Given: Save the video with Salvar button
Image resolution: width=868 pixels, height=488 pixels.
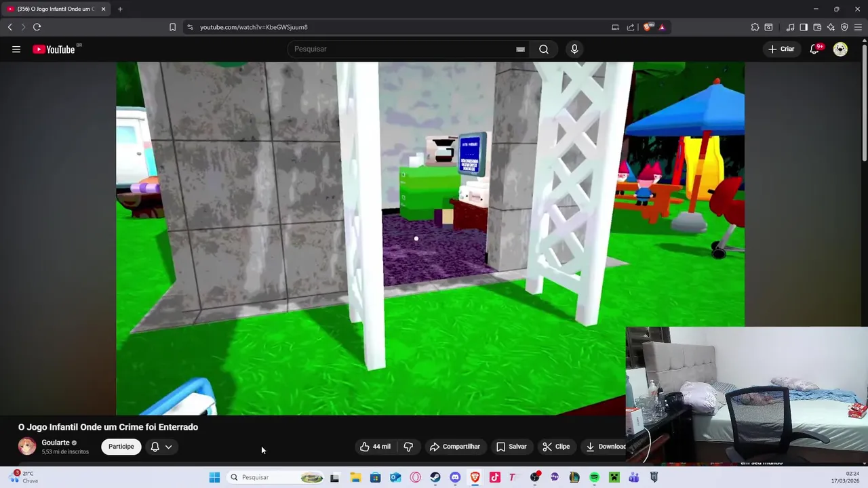Looking at the screenshot, I should pos(511,447).
